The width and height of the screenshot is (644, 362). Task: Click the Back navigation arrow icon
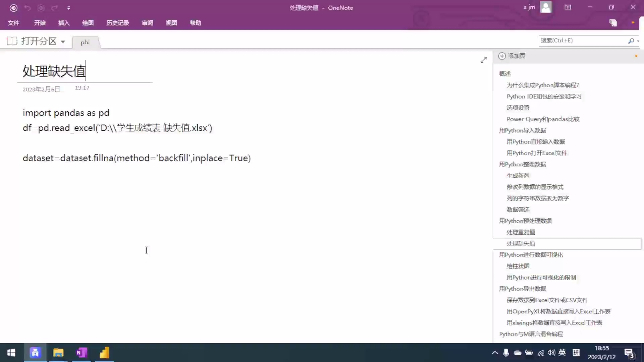(x=13, y=8)
